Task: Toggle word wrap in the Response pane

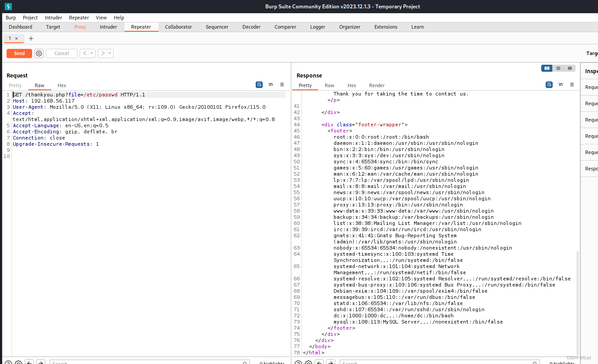Action: coord(549,85)
